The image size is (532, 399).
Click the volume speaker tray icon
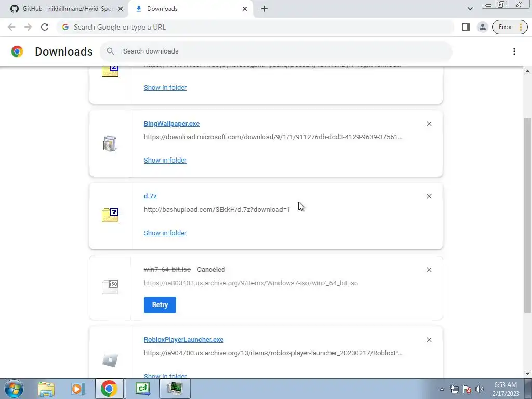point(480,389)
